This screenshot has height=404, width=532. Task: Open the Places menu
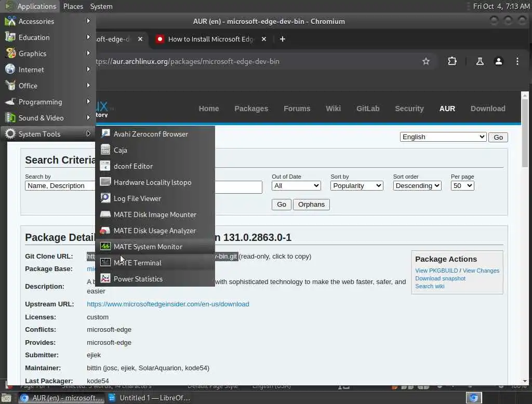73,6
